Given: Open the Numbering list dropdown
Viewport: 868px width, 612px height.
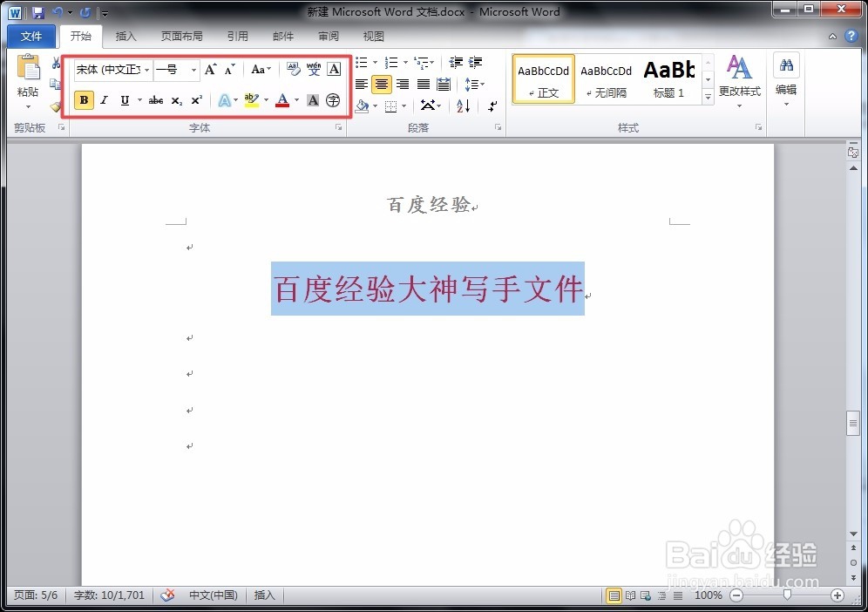Looking at the screenshot, I should [406, 62].
